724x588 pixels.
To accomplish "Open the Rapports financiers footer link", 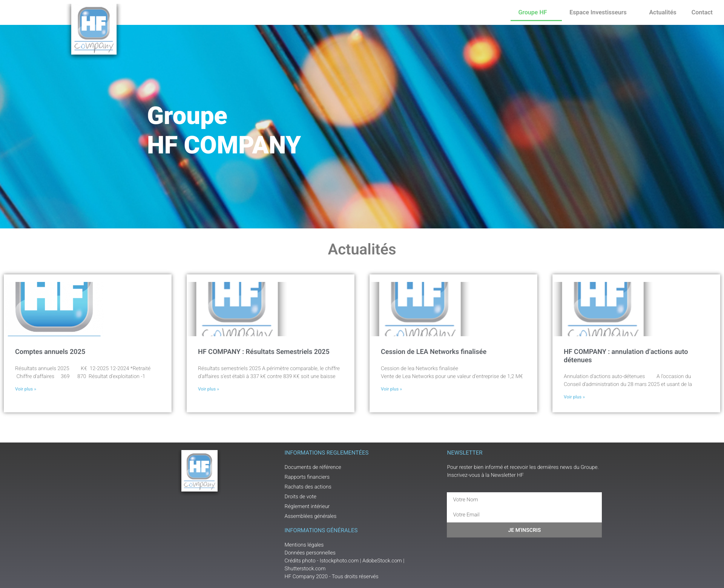I will (x=307, y=477).
